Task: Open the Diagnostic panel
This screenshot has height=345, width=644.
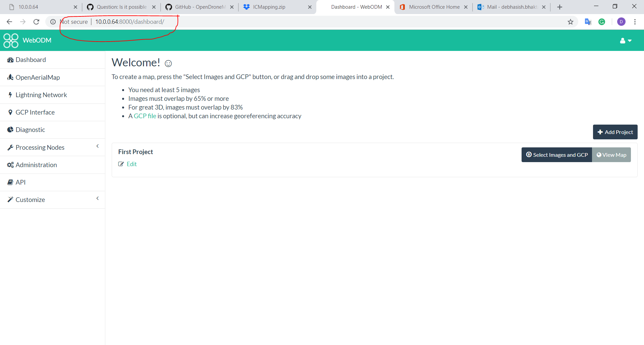Action: (x=30, y=130)
